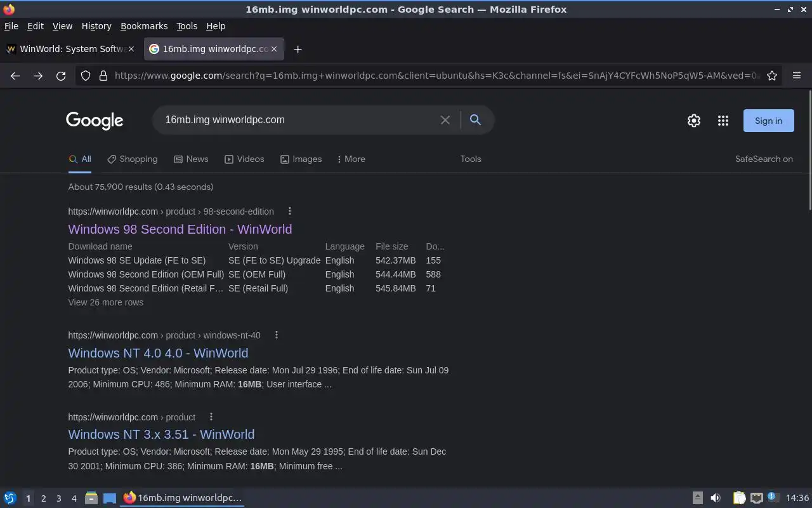Close the WinWorld System Software tab
The width and height of the screenshot is (812, 508).
(132, 49)
